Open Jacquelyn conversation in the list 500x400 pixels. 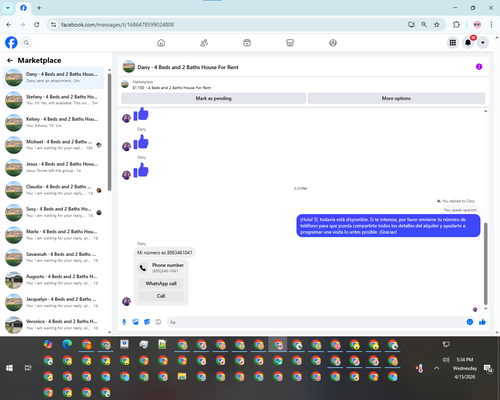53,302
